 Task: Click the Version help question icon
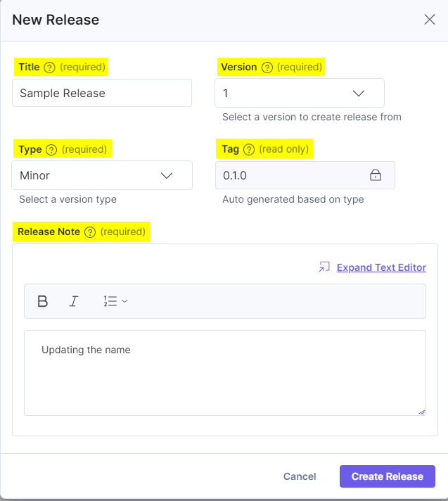[267, 68]
